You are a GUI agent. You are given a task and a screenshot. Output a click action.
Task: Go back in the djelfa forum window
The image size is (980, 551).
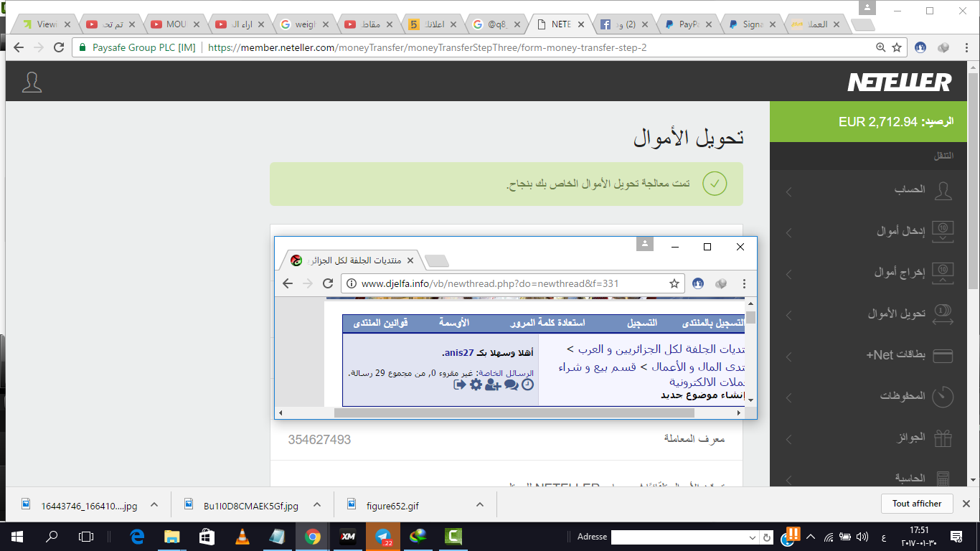[x=288, y=283]
